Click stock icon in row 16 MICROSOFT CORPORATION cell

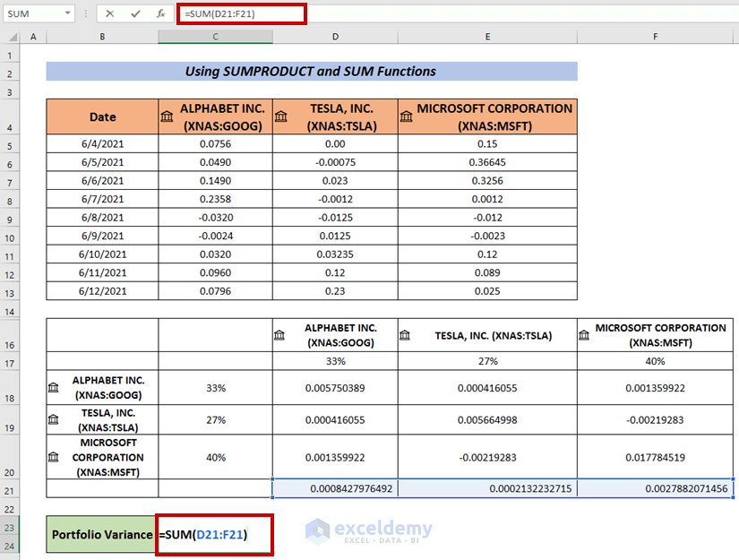coord(584,335)
